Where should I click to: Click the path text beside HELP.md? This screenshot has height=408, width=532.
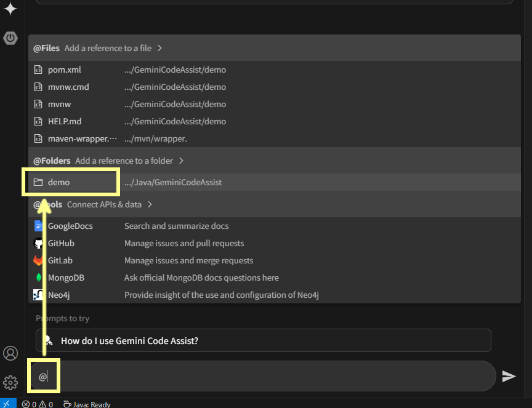pyautogui.click(x=175, y=121)
